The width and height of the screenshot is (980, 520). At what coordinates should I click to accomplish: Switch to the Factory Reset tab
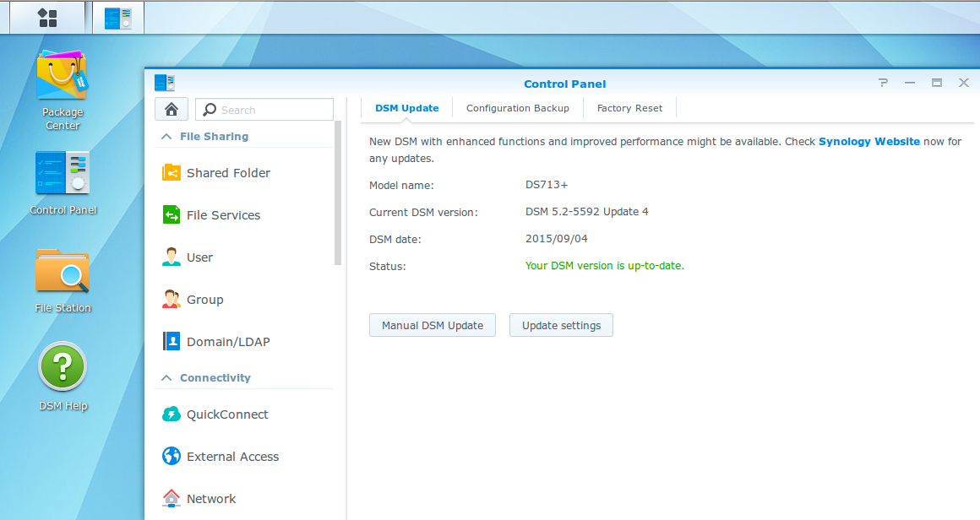pyautogui.click(x=629, y=108)
